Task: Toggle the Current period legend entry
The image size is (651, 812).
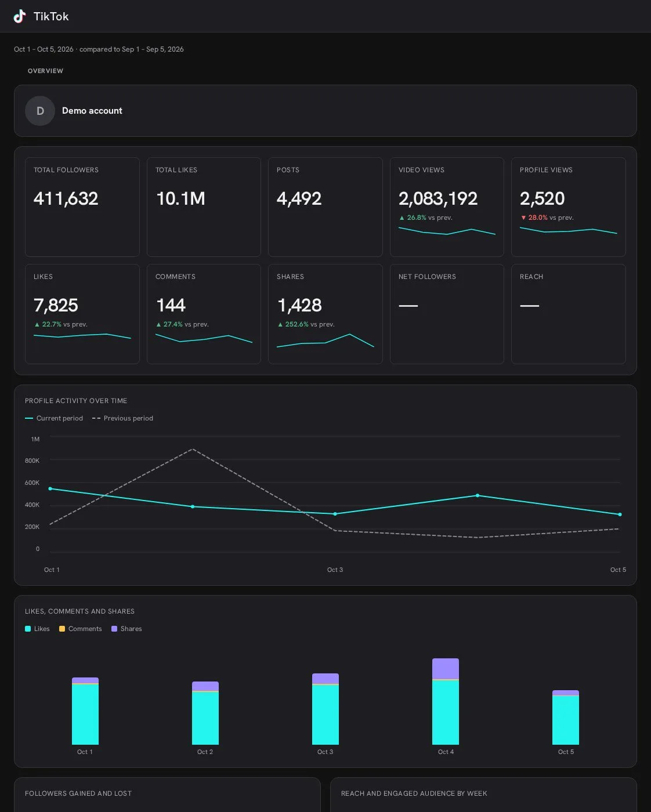Action: (54, 418)
